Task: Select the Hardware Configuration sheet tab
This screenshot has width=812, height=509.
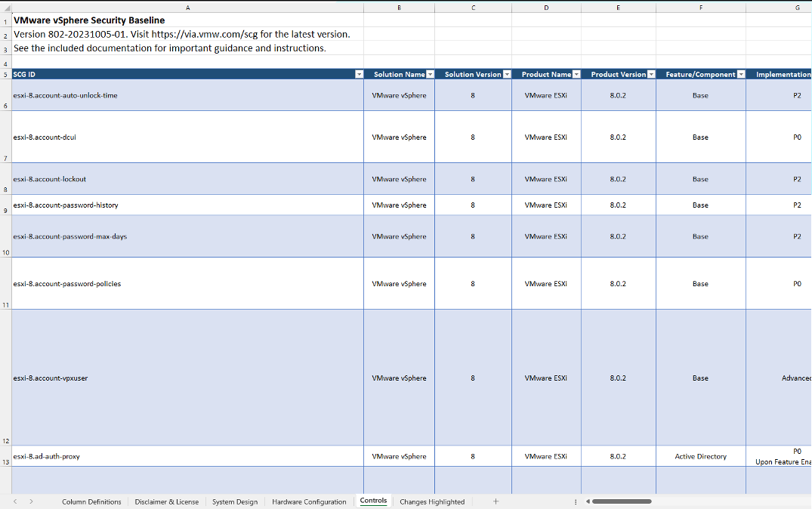Action: pos(309,501)
